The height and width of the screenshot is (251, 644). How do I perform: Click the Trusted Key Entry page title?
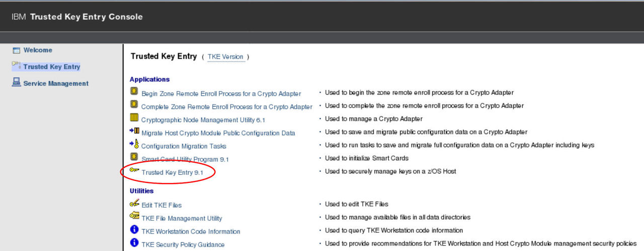coord(164,56)
